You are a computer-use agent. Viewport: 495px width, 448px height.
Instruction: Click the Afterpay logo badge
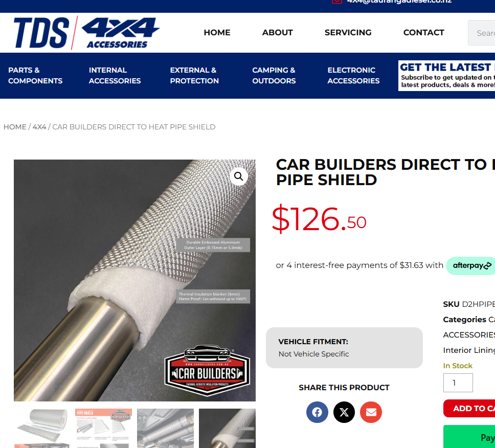click(x=471, y=265)
